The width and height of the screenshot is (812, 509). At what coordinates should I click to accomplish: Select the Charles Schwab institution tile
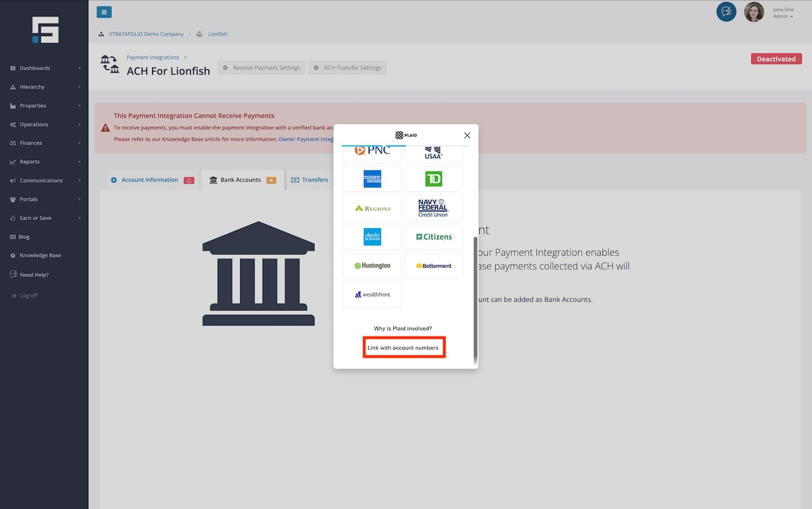tap(372, 237)
